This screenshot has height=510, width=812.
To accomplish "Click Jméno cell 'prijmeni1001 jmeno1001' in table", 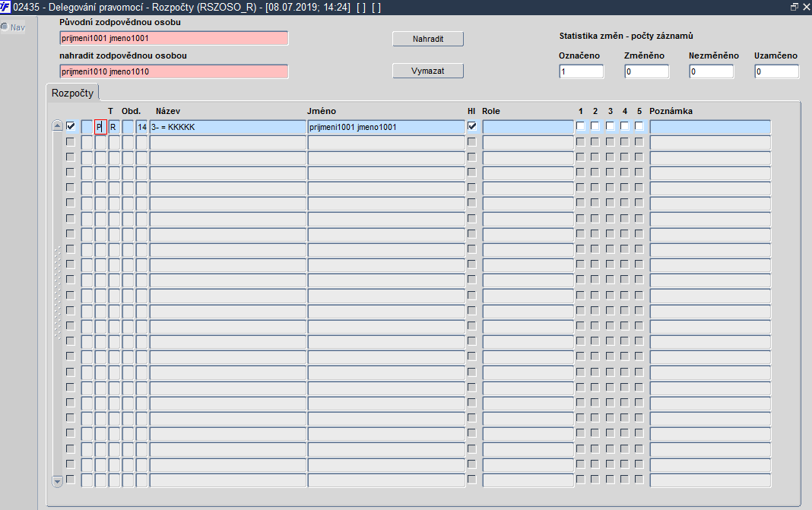I will (386, 127).
